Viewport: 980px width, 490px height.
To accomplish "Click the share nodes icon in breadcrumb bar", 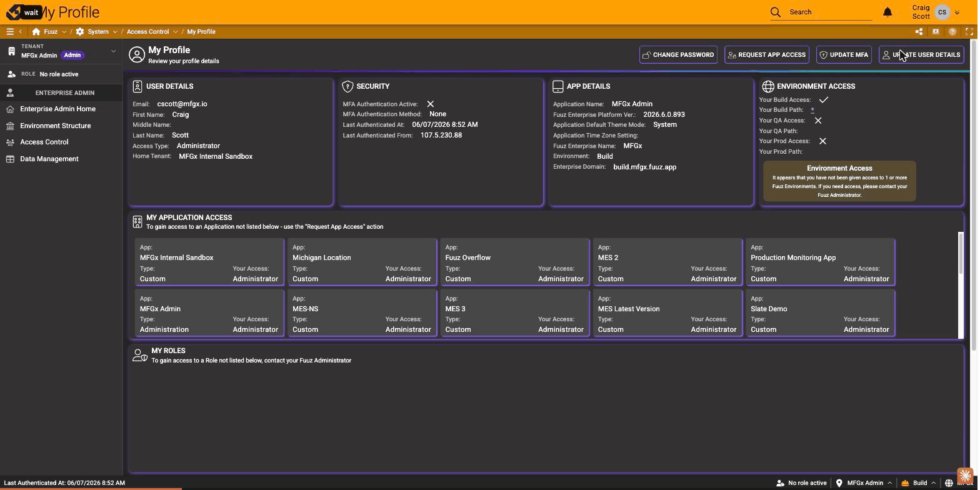I will [919, 31].
